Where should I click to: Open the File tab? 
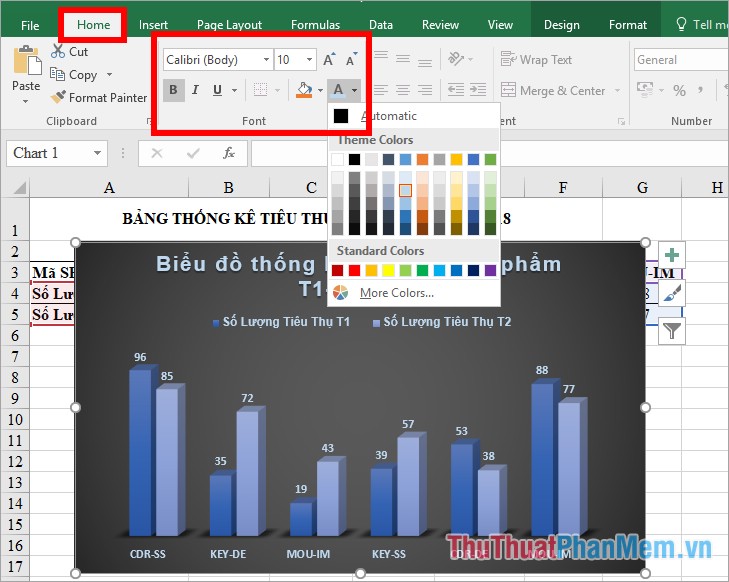pos(30,25)
